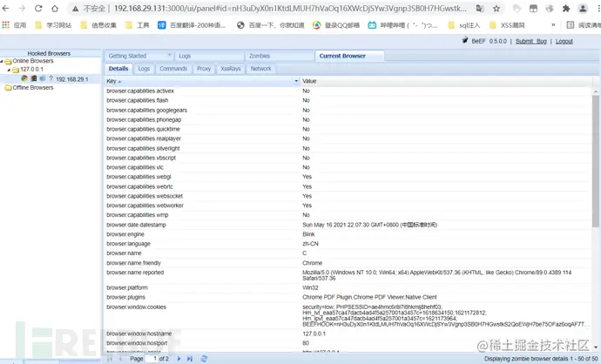Open the sql注入 bookmark folder

[x=463, y=25]
